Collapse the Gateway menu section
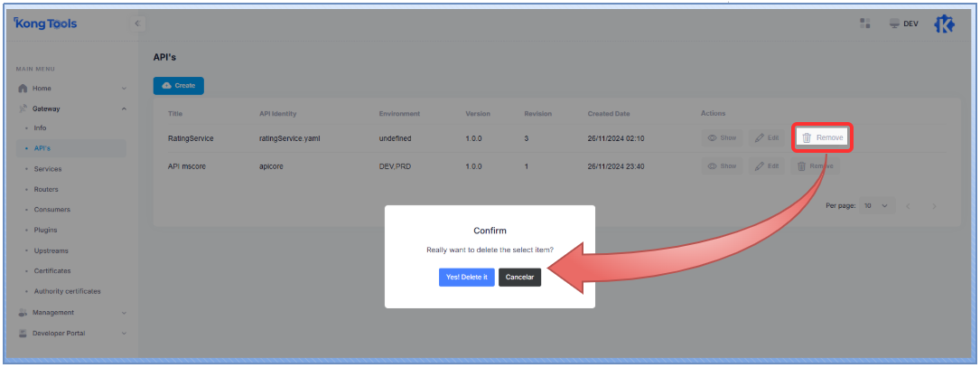The height and width of the screenshot is (368, 980). click(x=72, y=109)
